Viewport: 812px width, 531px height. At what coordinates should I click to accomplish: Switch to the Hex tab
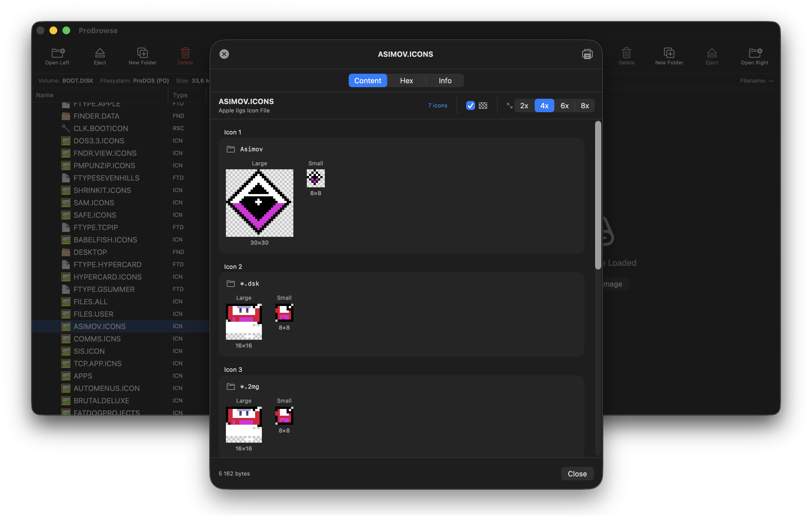click(406, 81)
